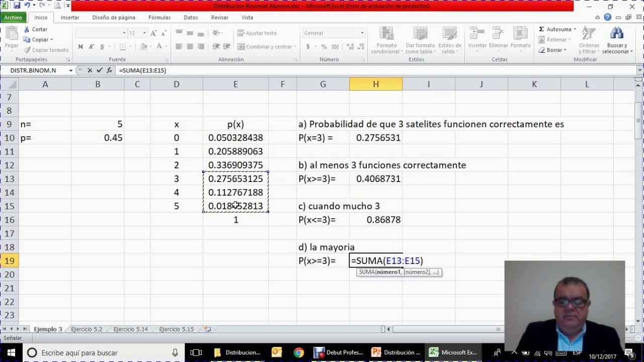The height and width of the screenshot is (362, 644).
Task: Open the font size dropdown
Action: tap(144, 33)
